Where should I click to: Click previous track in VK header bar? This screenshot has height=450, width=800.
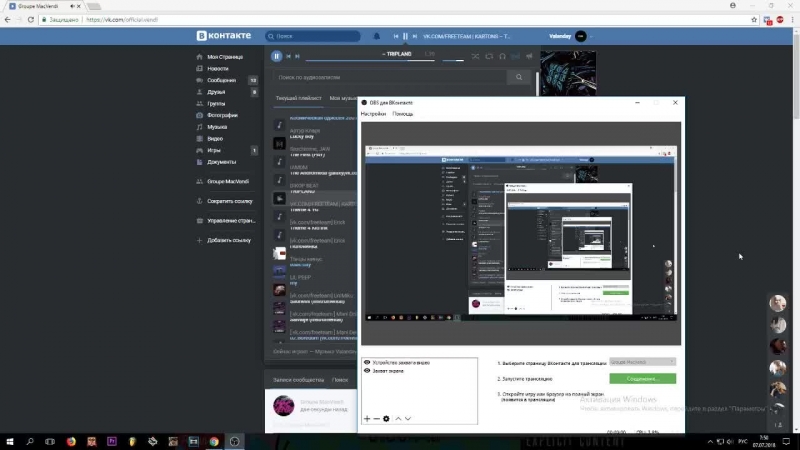click(x=396, y=36)
